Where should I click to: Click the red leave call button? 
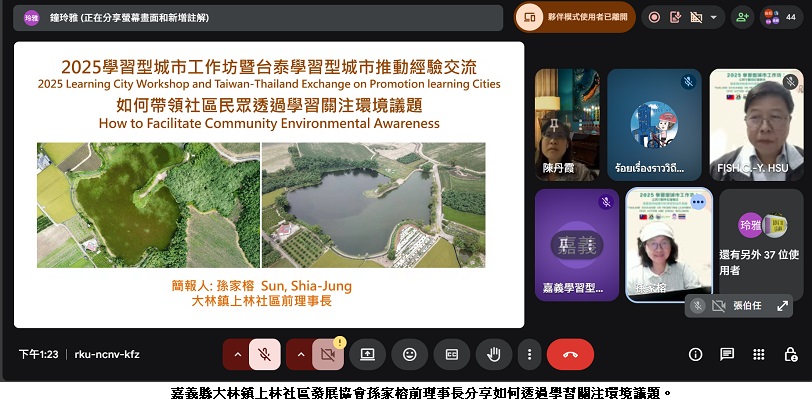570,354
